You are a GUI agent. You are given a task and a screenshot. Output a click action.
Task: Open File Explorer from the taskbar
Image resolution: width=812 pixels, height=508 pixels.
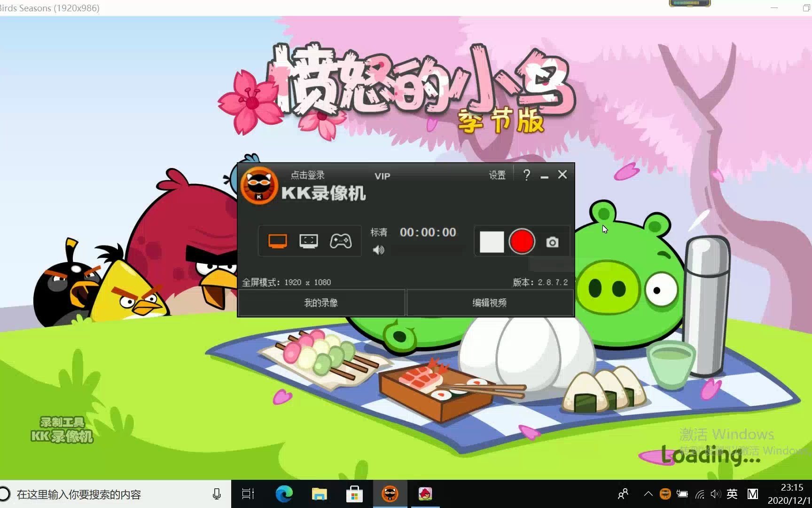click(319, 494)
